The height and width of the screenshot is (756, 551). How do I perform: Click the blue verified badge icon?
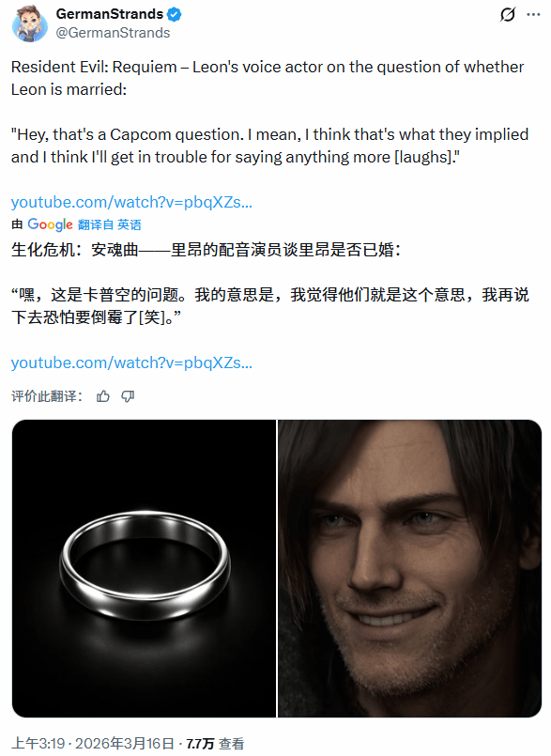[x=174, y=15]
